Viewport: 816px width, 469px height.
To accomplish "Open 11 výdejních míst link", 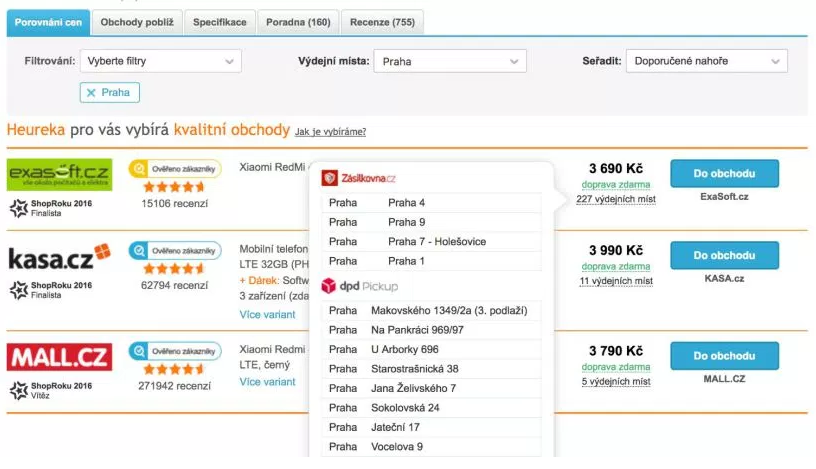I will (x=616, y=281).
